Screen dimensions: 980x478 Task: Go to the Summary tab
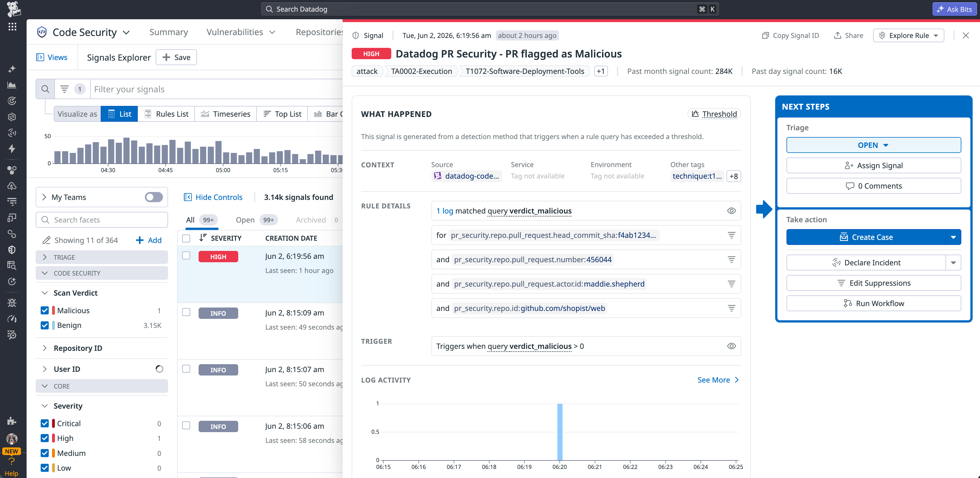click(x=169, y=32)
